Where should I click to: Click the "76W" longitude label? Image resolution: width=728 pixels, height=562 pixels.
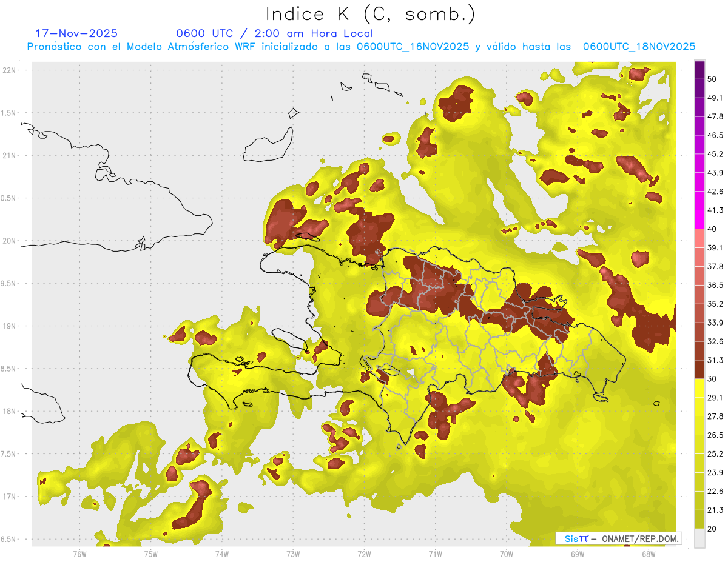tap(79, 554)
